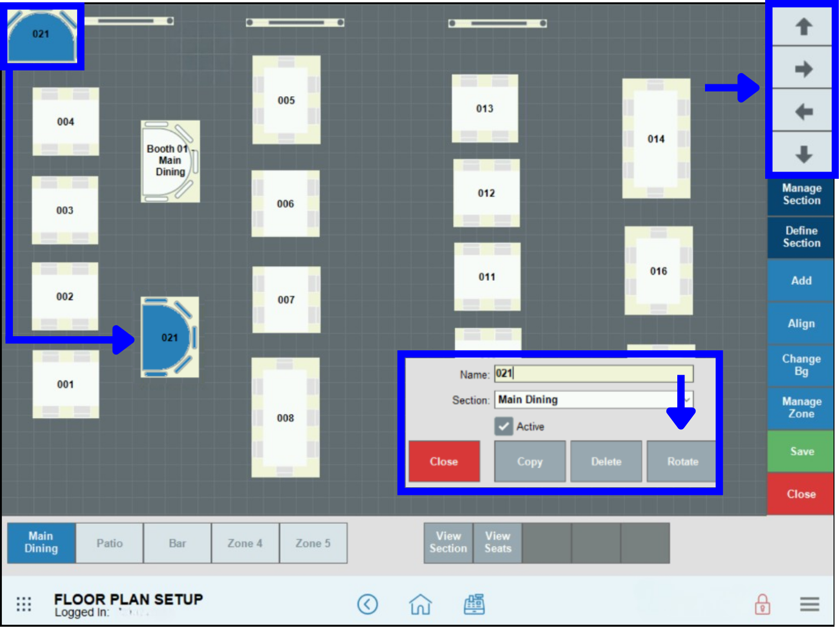The width and height of the screenshot is (840, 627).
Task: Open the hamburger menu icon
Action: (808, 604)
